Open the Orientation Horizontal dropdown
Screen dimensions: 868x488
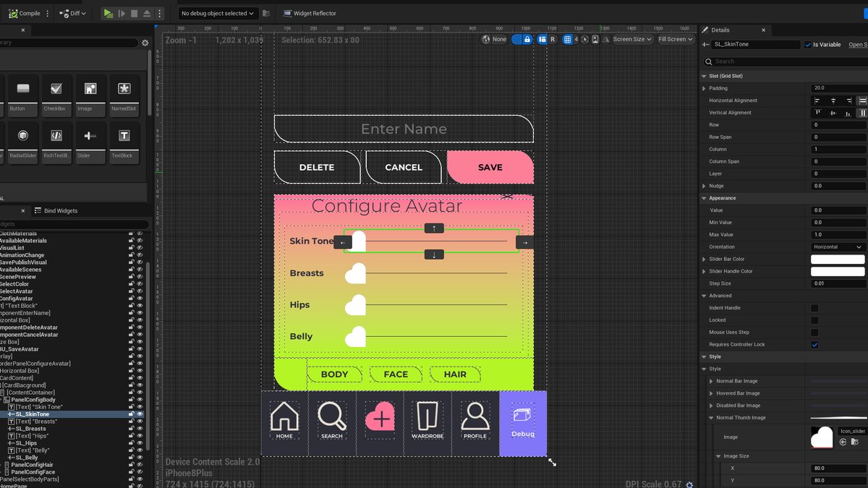(x=838, y=247)
